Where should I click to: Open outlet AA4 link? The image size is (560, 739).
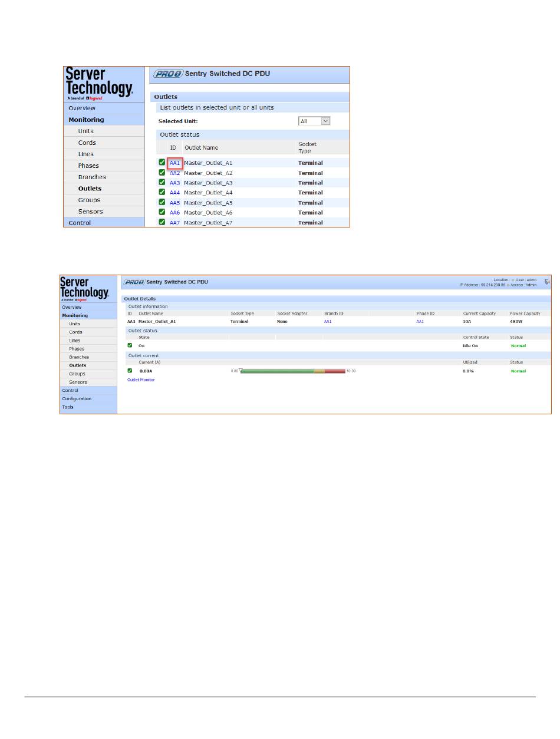175,193
